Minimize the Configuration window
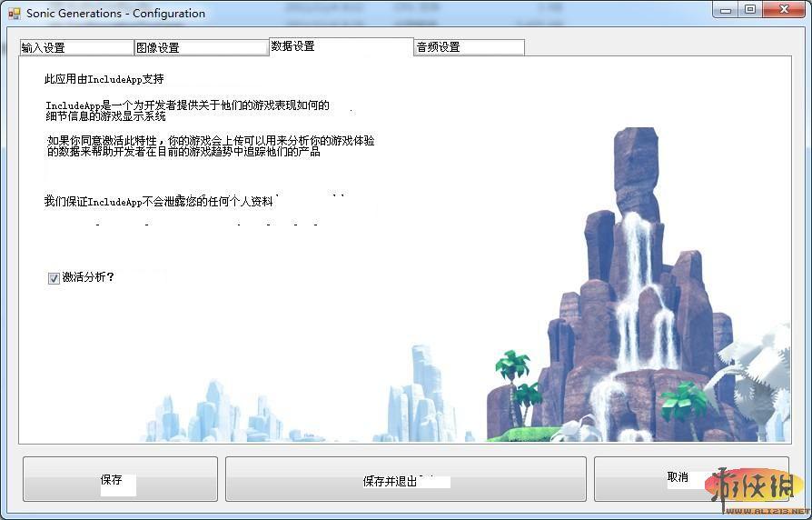 726,10
